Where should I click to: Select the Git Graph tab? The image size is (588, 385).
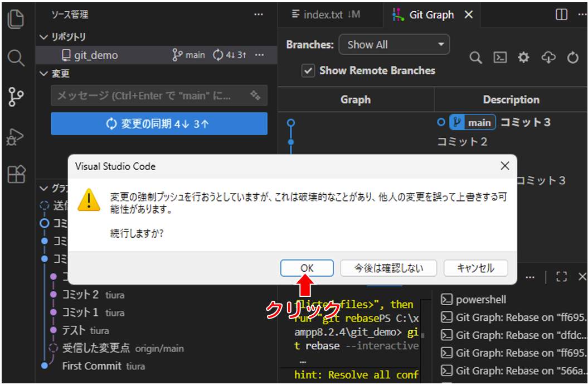pyautogui.click(x=431, y=15)
